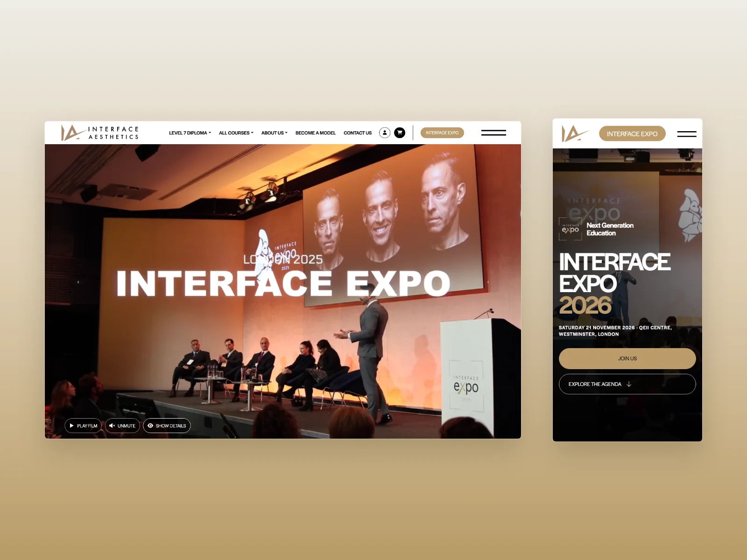Click the Interface Aesthetics logo in desktop header

(100, 133)
